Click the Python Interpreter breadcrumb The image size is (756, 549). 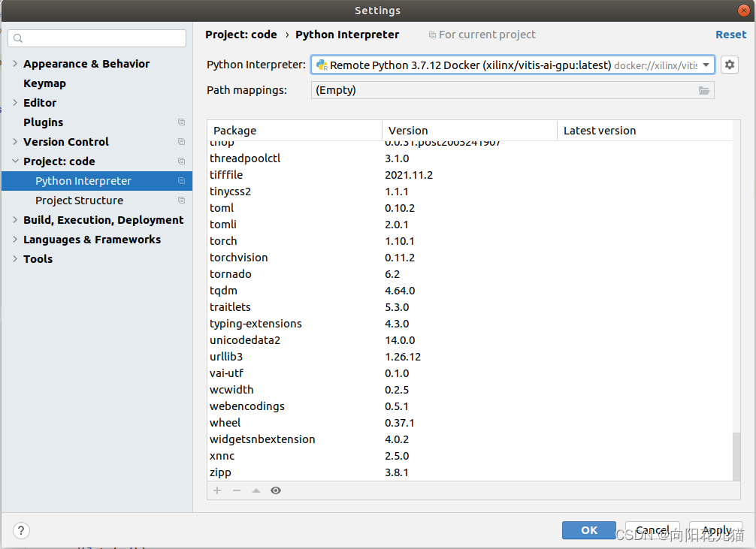click(347, 35)
